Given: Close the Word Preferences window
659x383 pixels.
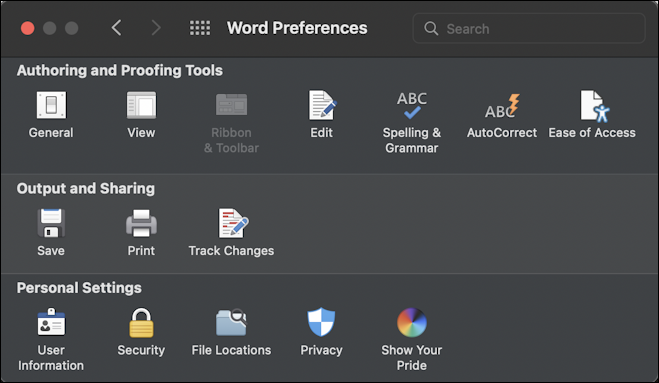Looking at the screenshot, I should [28, 28].
